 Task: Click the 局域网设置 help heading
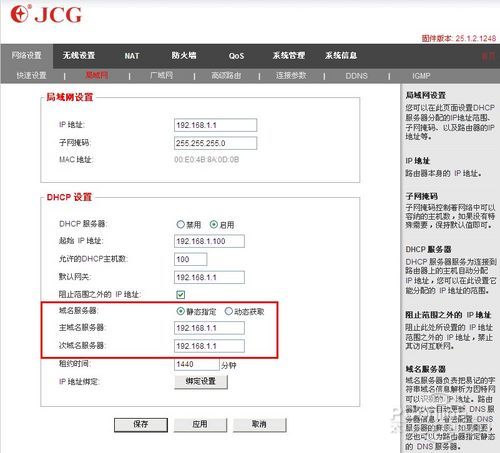pos(426,95)
